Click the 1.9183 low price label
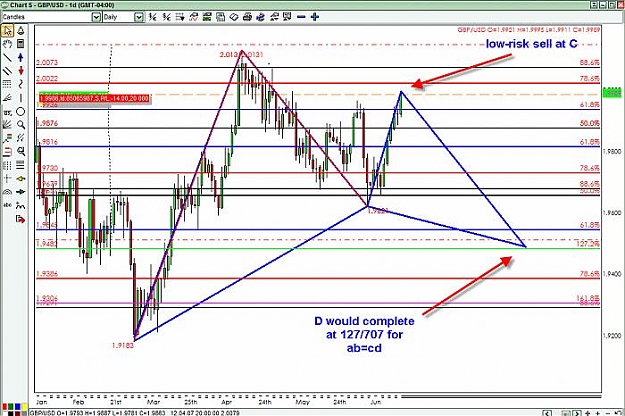The image size is (625, 416). (123, 345)
